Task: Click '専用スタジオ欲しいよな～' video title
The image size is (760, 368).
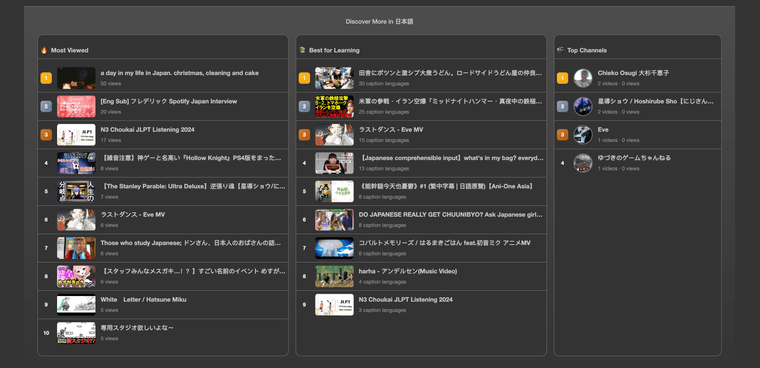Action: [x=137, y=328]
